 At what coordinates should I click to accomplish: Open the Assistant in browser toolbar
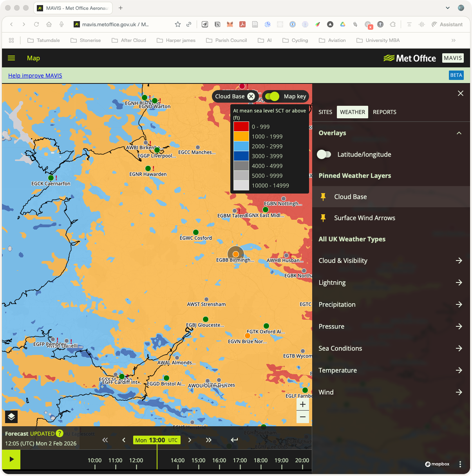pyautogui.click(x=447, y=24)
